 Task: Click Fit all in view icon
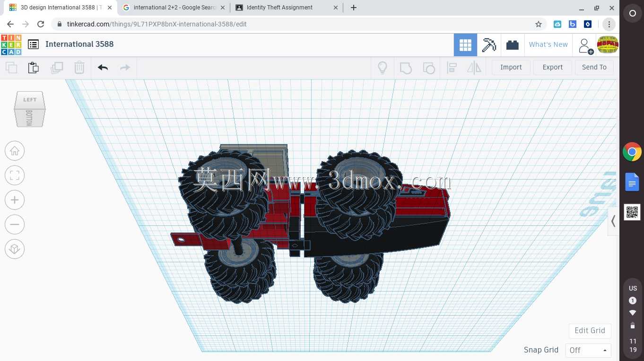(15, 175)
